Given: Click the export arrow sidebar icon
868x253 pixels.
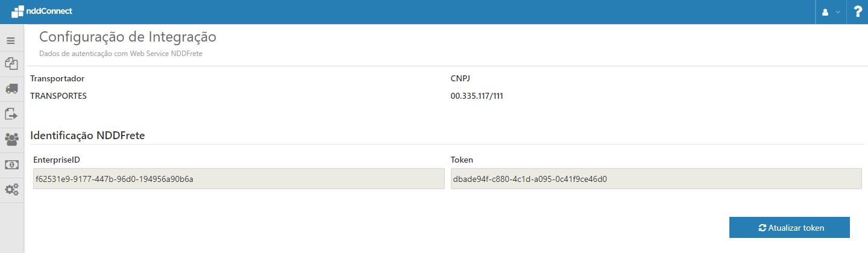Looking at the screenshot, I should (11, 114).
